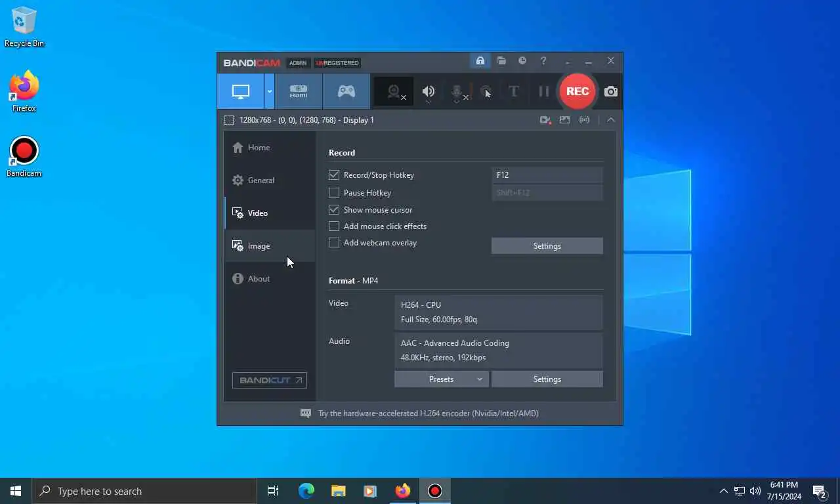
Task: Open the About tab
Action: (270, 279)
